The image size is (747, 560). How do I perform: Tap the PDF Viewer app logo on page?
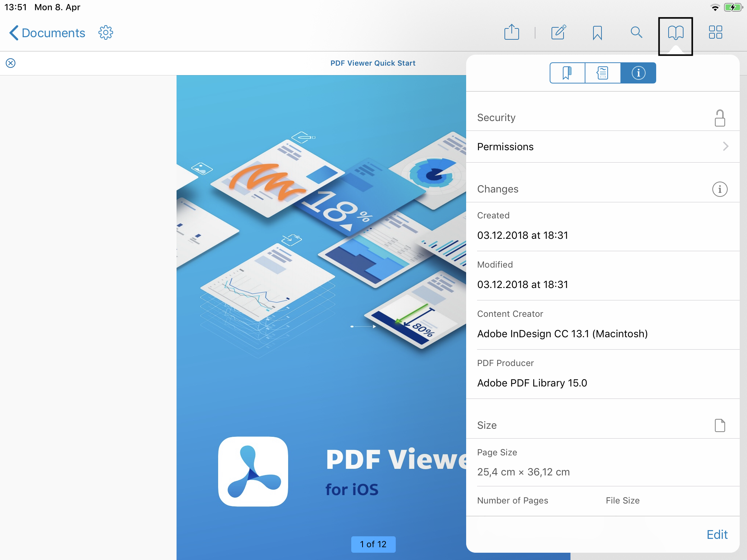253,471
